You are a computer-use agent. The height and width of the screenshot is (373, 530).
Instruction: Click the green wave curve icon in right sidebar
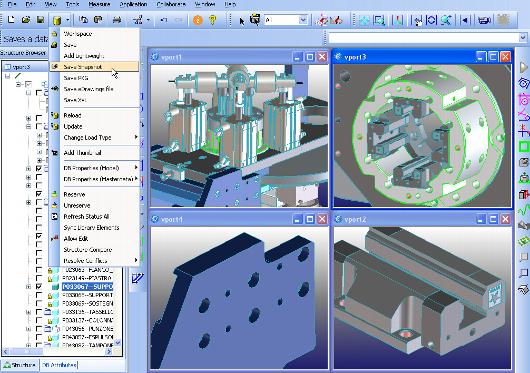[x=524, y=210]
